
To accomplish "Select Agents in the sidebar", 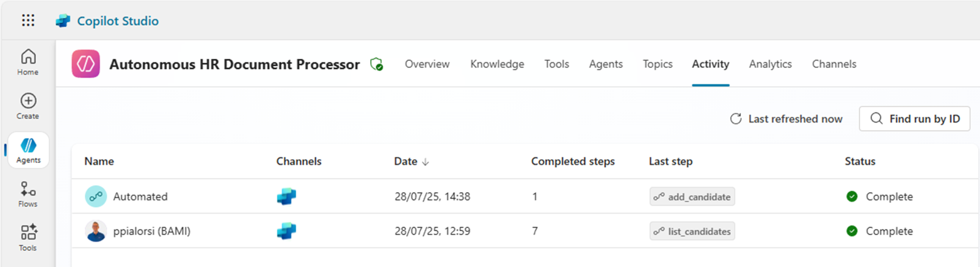I will click(x=28, y=150).
